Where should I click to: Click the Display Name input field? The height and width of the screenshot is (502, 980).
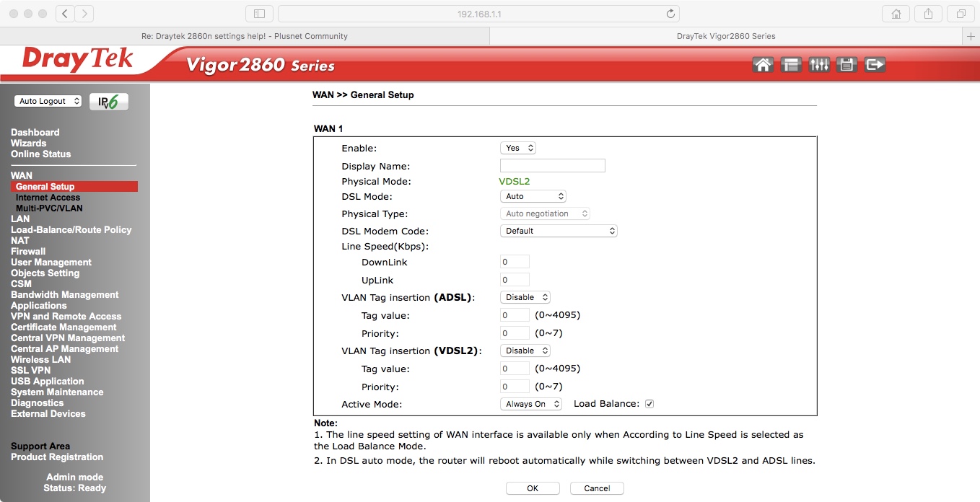click(x=552, y=165)
